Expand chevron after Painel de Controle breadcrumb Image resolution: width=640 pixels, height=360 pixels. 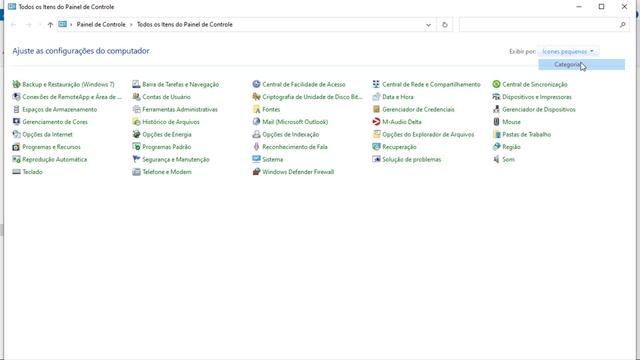pos(131,25)
